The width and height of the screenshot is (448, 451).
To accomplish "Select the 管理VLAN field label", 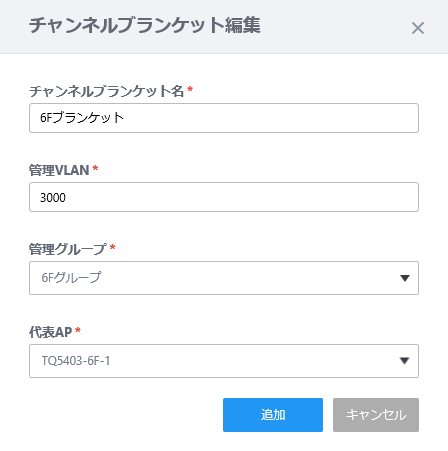I will (59, 170).
